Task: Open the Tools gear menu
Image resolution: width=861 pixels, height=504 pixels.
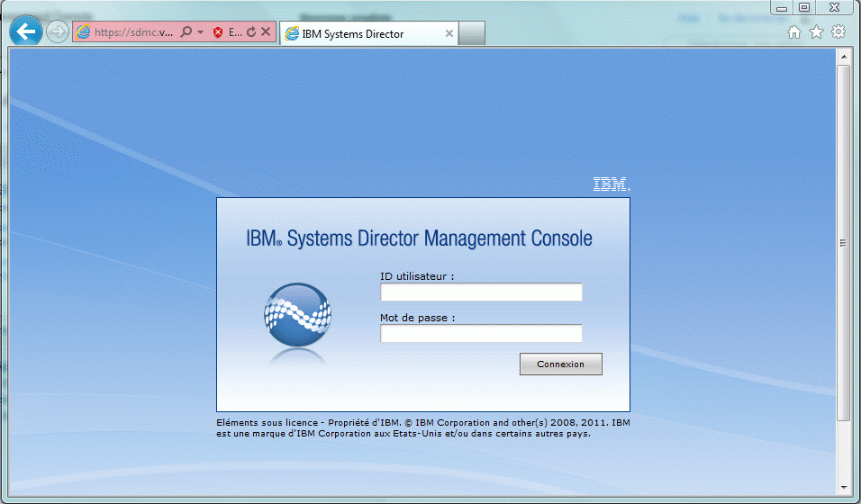Action: [x=838, y=31]
